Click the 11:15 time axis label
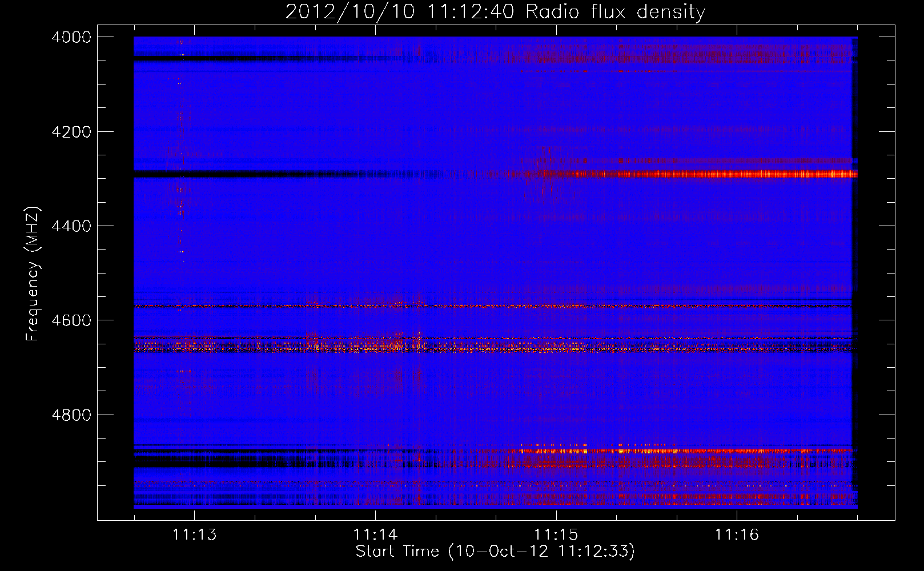Viewport: 924px width, 571px height. 556,534
